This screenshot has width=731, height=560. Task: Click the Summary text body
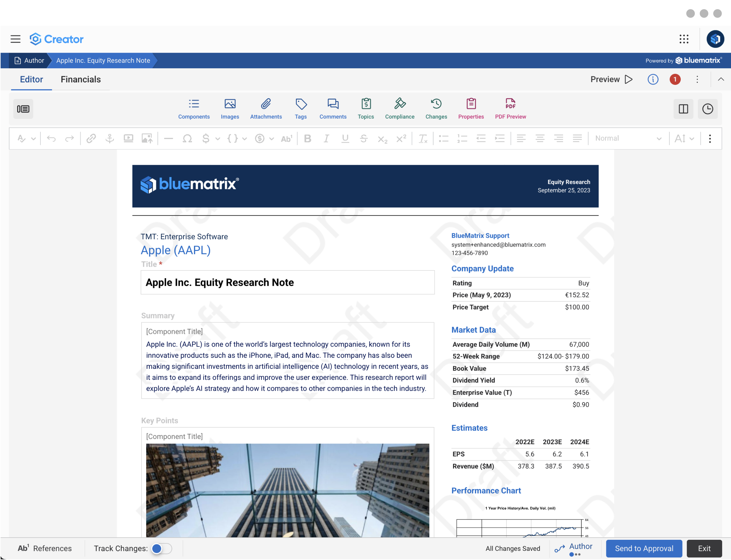coord(287,366)
